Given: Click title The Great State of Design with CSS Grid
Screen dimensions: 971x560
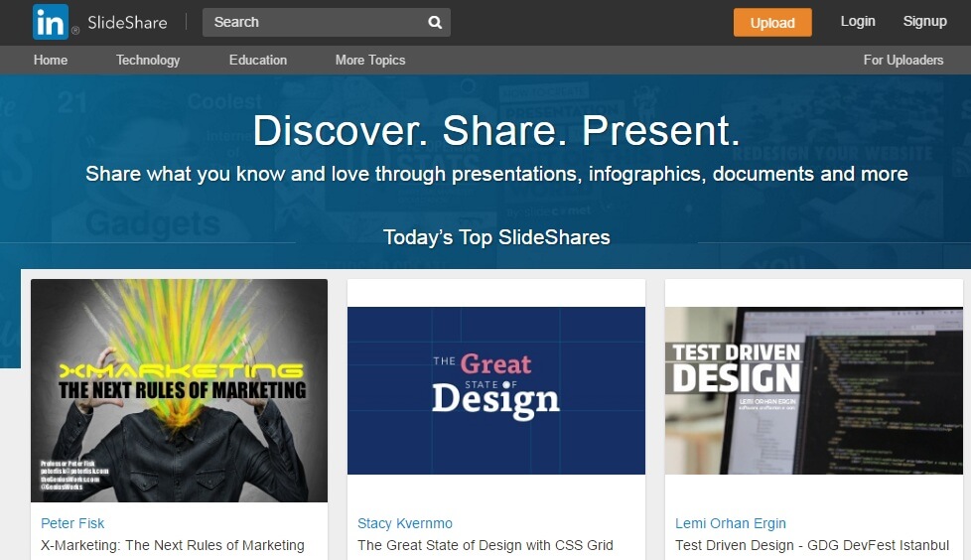Looking at the screenshot, I should coord(485,545).
